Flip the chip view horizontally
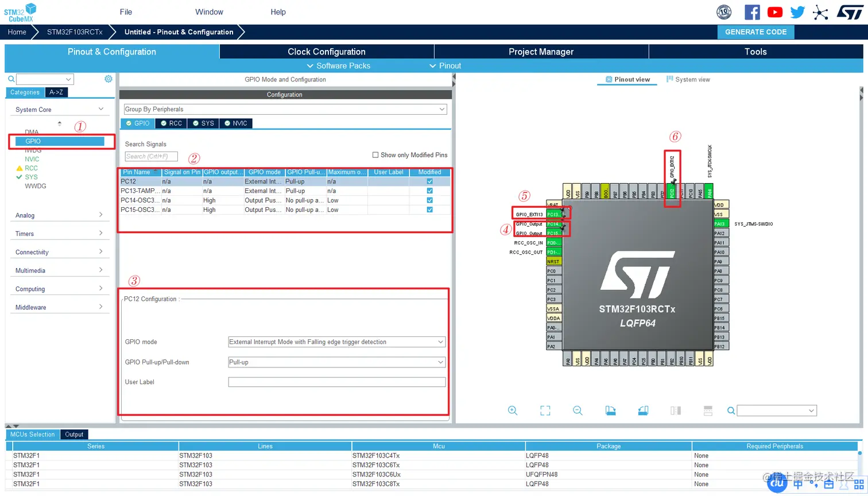The height and width of the screenshot is (496, 868). click(x=676, y=410)
